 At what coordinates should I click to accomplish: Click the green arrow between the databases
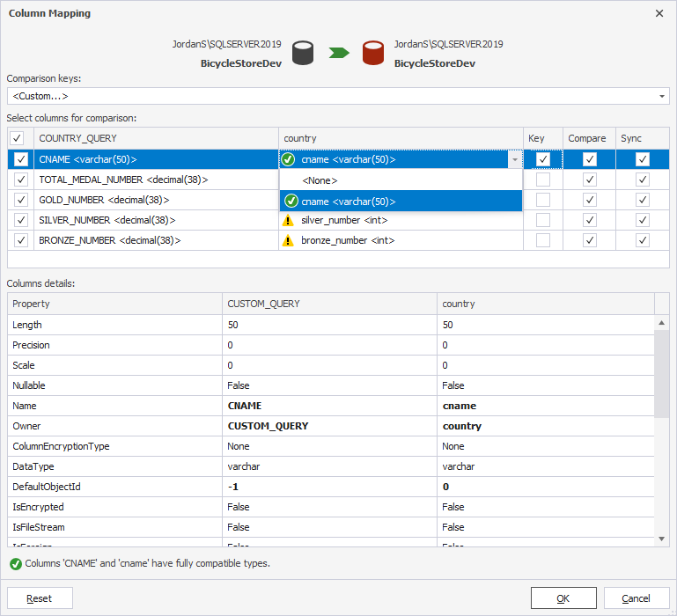[x=339, y=53]
